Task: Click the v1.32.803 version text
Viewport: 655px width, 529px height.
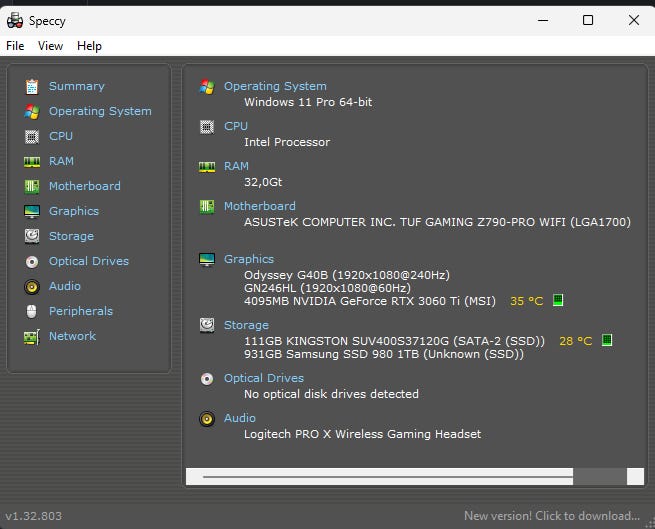Action: (33, 516)
